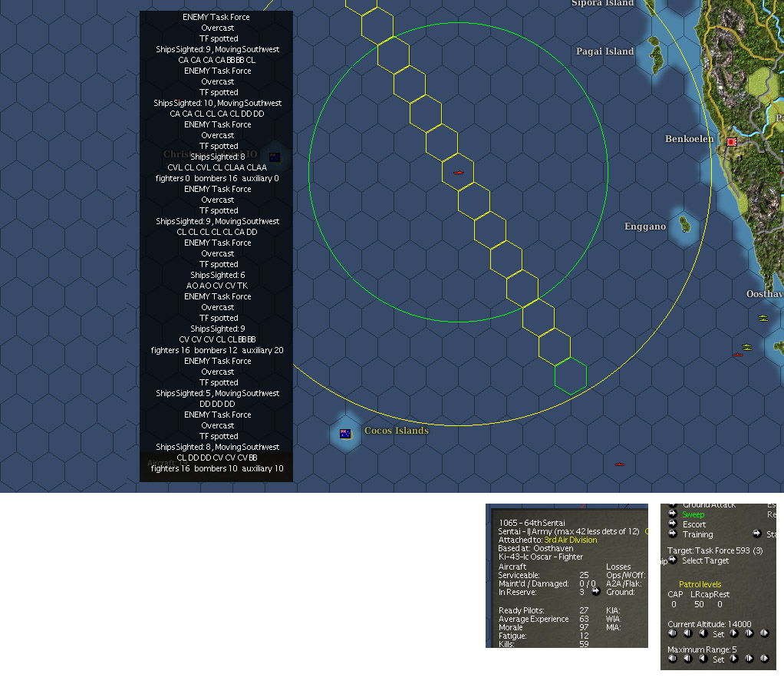Click the arrow to the right of Training

(757, 534)
